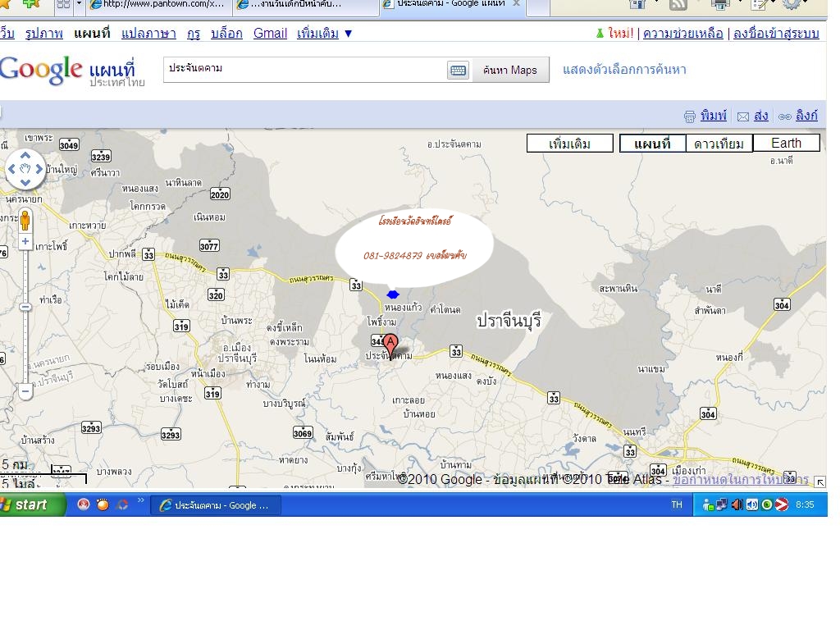The width and height of the screenshot is (840, 630).
Task: Click the zoom in plus button
Action: click(25, 241)
